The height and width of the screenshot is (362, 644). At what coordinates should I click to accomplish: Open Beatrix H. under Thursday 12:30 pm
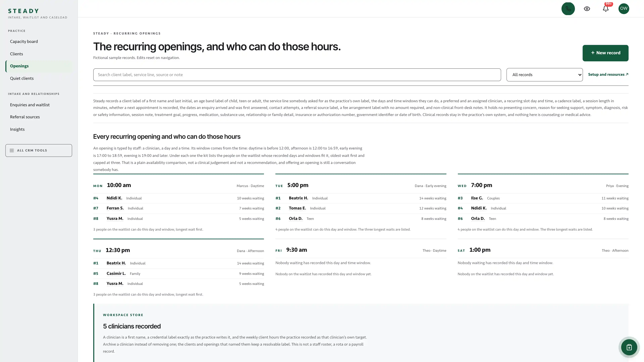click(116, 263)
